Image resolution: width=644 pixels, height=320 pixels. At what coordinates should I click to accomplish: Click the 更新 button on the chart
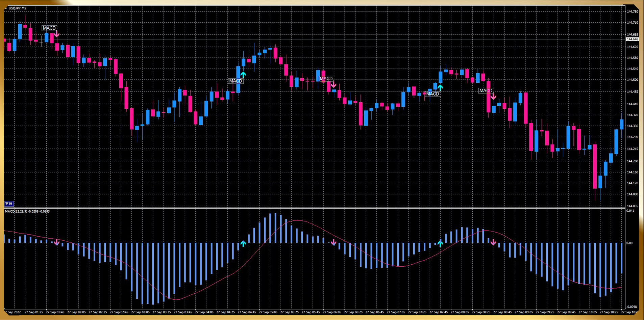tap(9, 204)
